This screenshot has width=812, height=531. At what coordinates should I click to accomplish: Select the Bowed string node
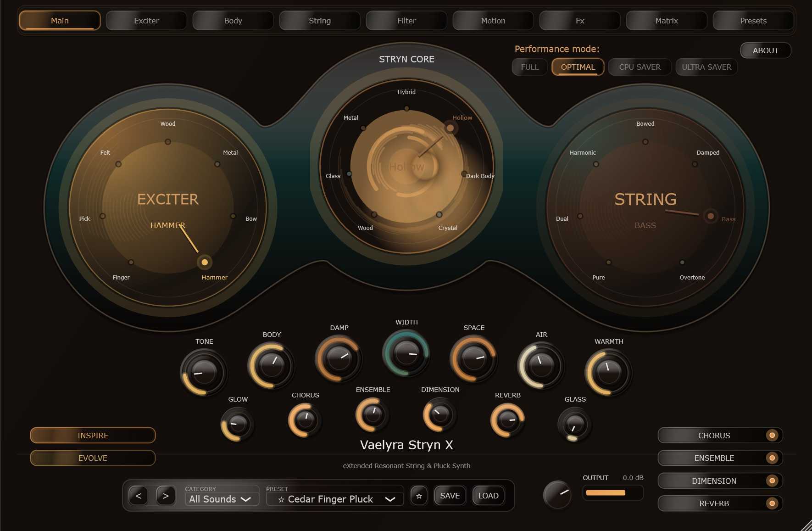click(x=645, y=142)
